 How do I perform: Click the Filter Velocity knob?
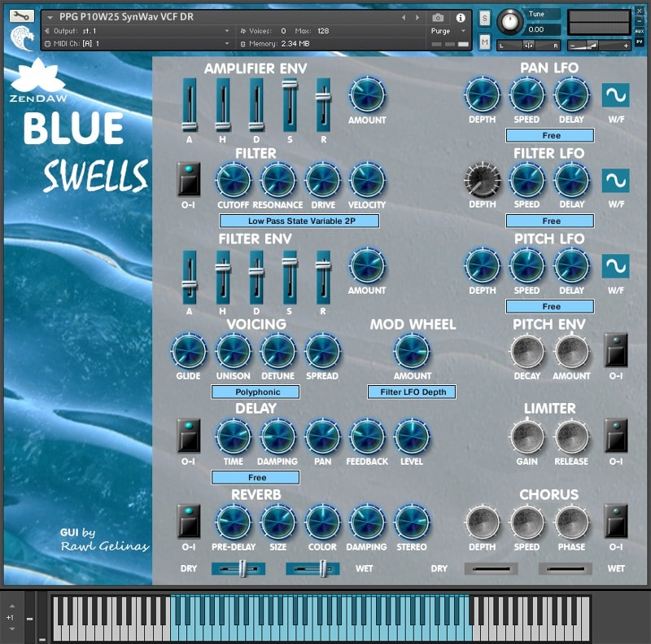pyautogui.click(x=367, y=180)
